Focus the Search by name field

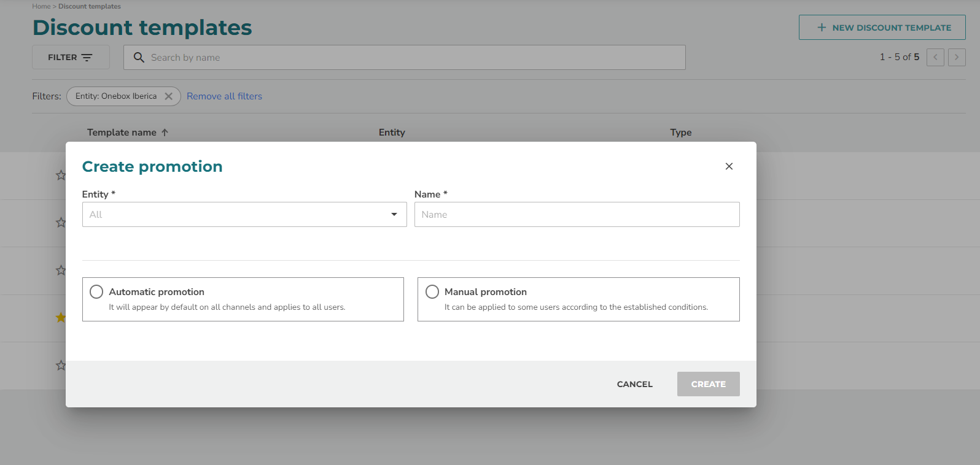(411, 58)
